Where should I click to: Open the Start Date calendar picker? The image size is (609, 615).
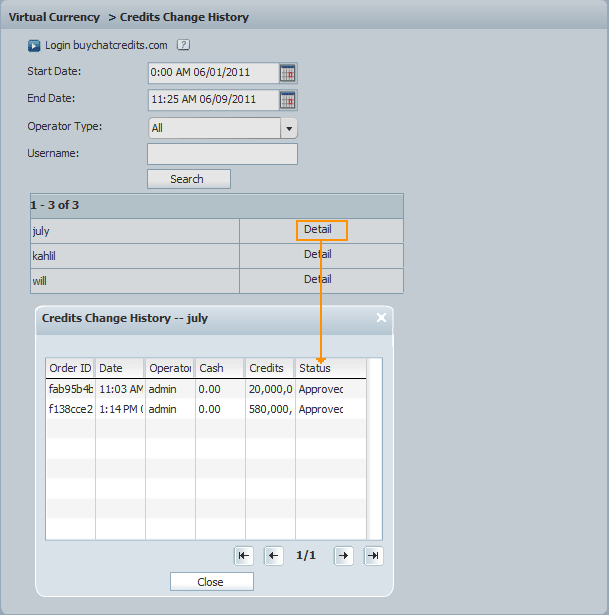[288, 73]
